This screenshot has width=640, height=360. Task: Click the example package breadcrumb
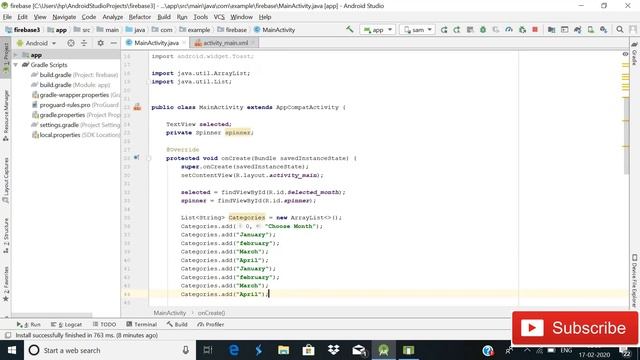point(195,30)
